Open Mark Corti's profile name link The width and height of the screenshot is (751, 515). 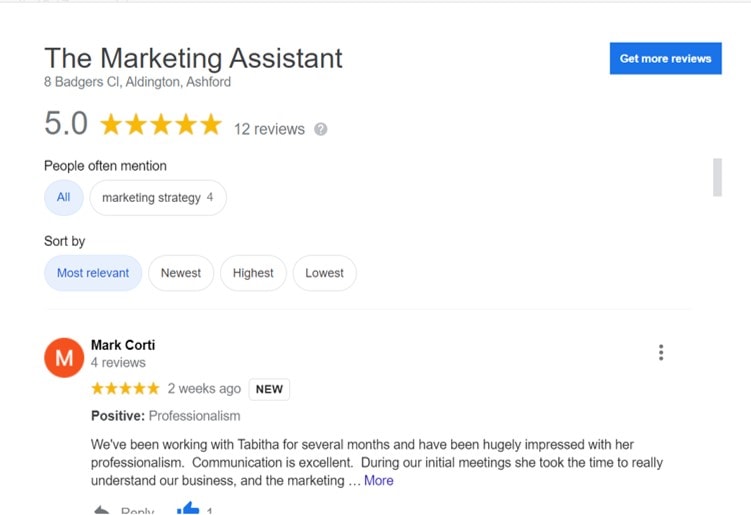point(123,345)
